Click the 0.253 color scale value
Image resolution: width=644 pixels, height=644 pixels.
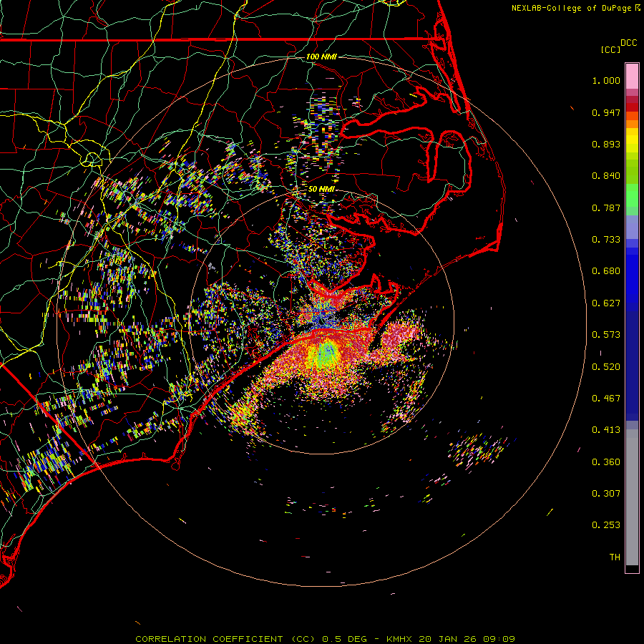606,525
